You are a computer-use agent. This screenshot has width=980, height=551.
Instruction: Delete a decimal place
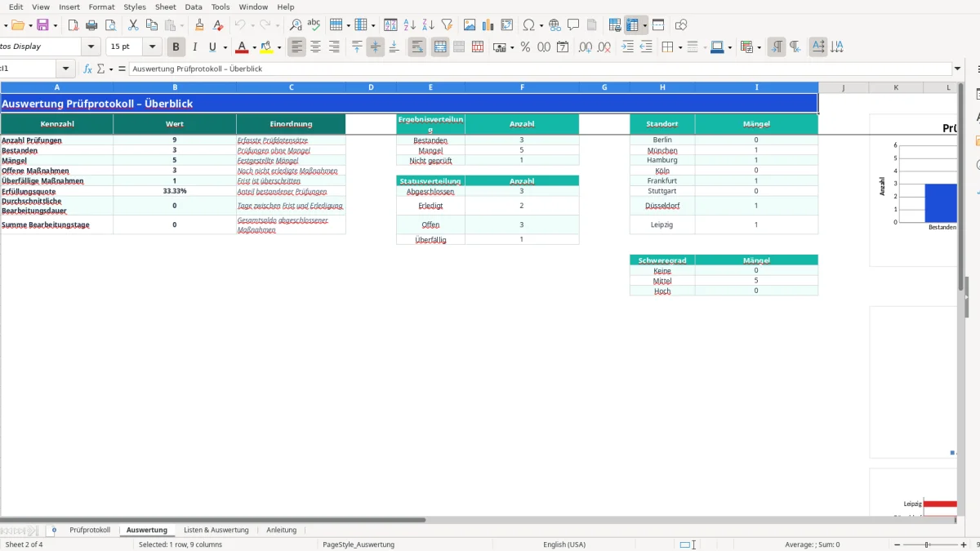[x=604, y=47]
